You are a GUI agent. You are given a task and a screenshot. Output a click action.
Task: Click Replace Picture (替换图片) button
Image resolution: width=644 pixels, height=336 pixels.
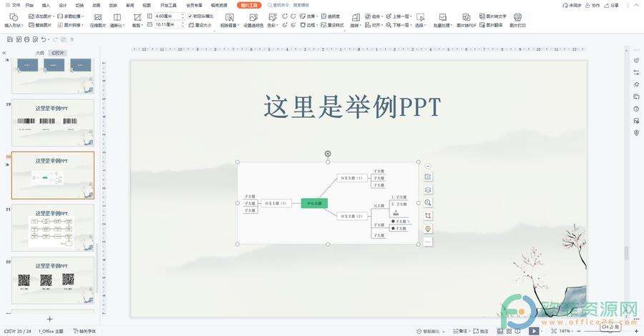[x=40, y=25]
